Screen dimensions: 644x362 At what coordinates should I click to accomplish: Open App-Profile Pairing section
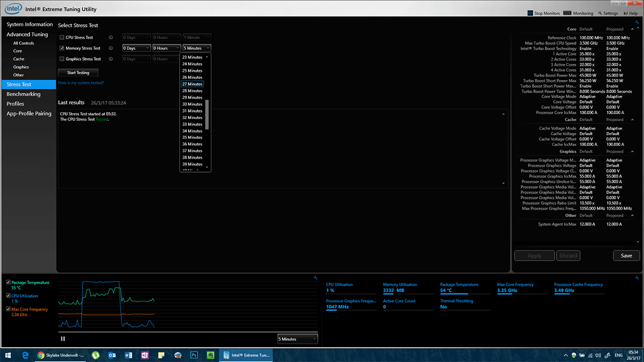click(29, 114)
